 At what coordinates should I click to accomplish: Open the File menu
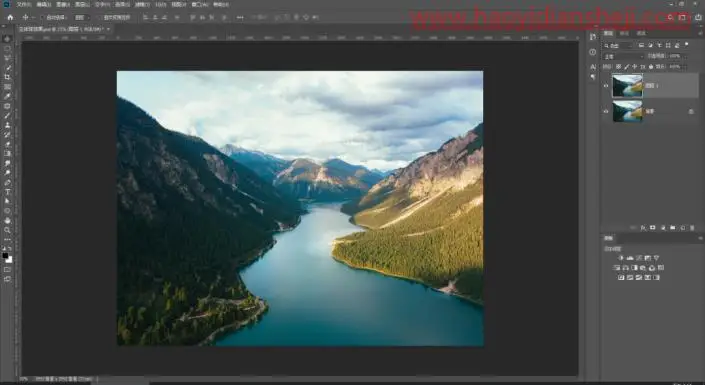point(24,4)
